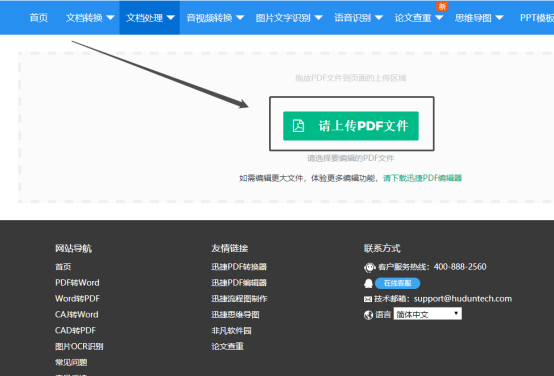Open the 文档处理 menu
554x376 pixels.
click(150, 18)
